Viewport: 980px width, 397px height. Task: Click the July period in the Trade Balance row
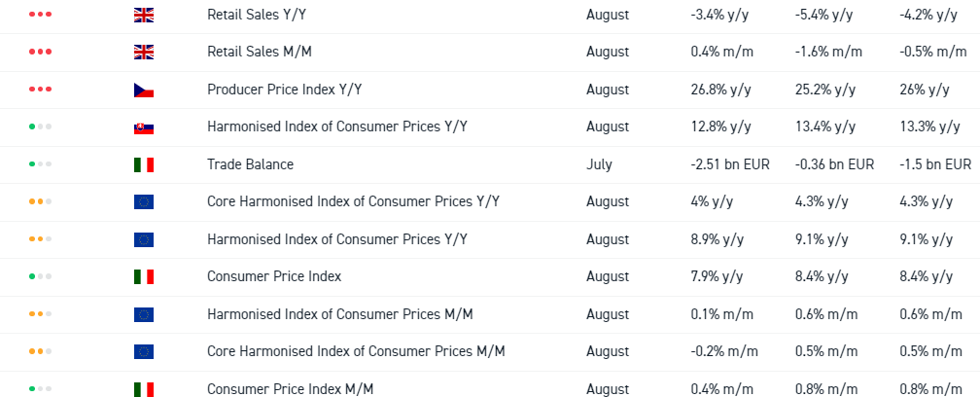[x=599, y=164]
